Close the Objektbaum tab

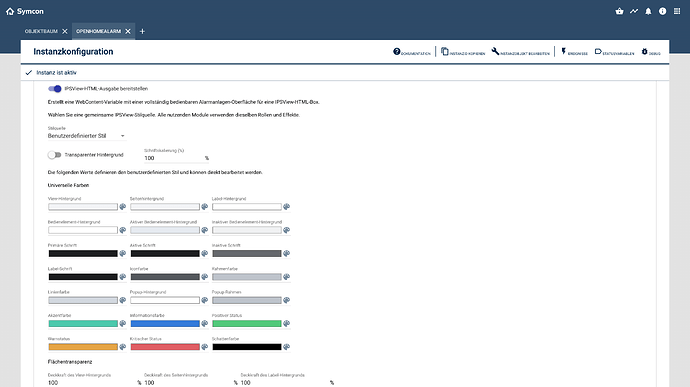tap(65, 31)
